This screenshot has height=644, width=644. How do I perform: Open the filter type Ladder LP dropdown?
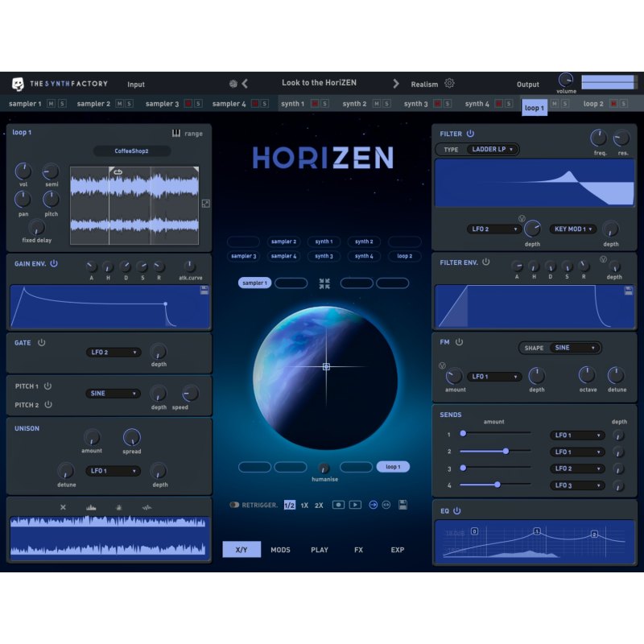coord(493,149)
